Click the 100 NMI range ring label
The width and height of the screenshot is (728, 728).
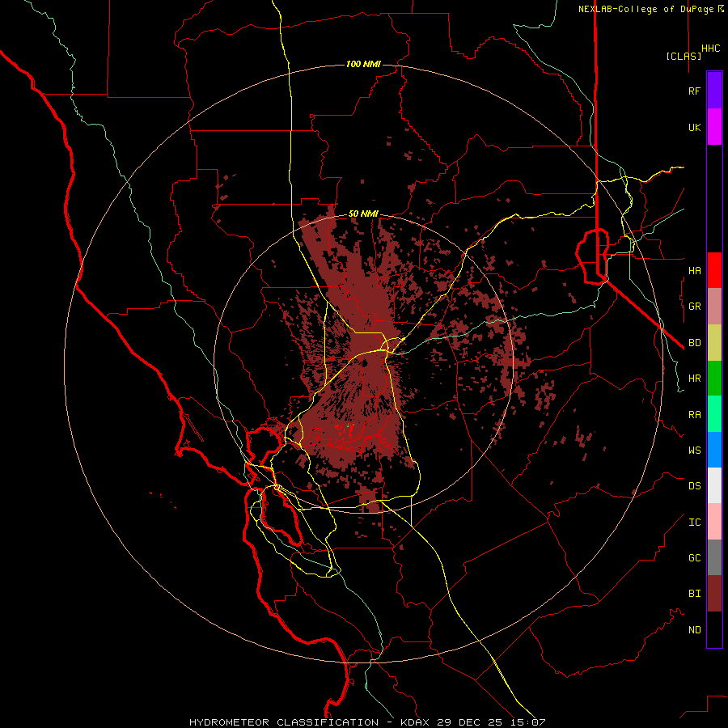click(363, 64)
